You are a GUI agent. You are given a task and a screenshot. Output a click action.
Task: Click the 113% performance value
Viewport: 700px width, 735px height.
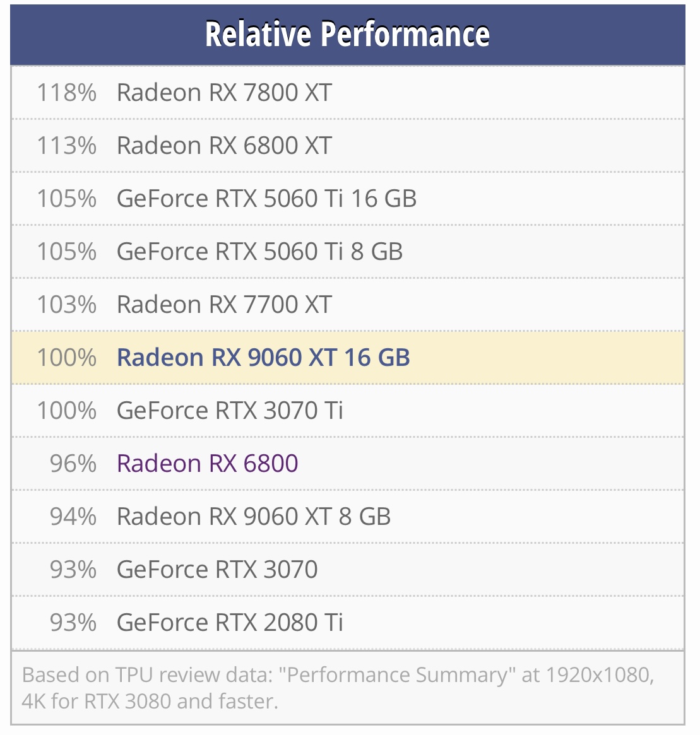(x=66, y=146)
